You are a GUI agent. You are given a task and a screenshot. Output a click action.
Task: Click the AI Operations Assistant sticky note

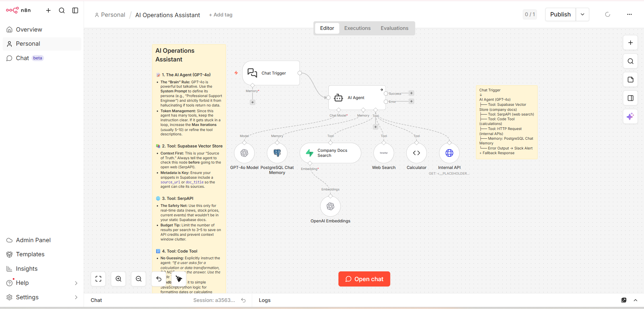coord(189,169)
